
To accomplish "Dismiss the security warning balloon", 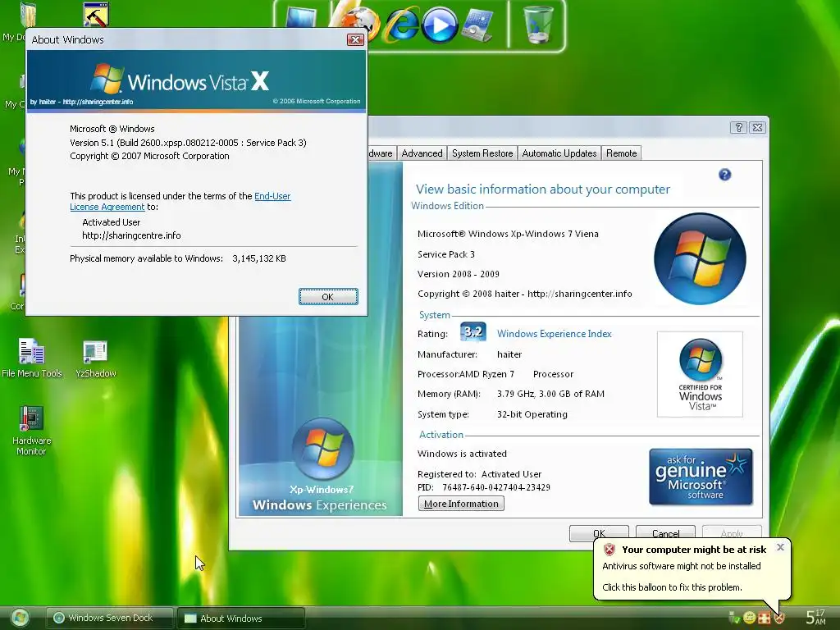I will point(780,547).
